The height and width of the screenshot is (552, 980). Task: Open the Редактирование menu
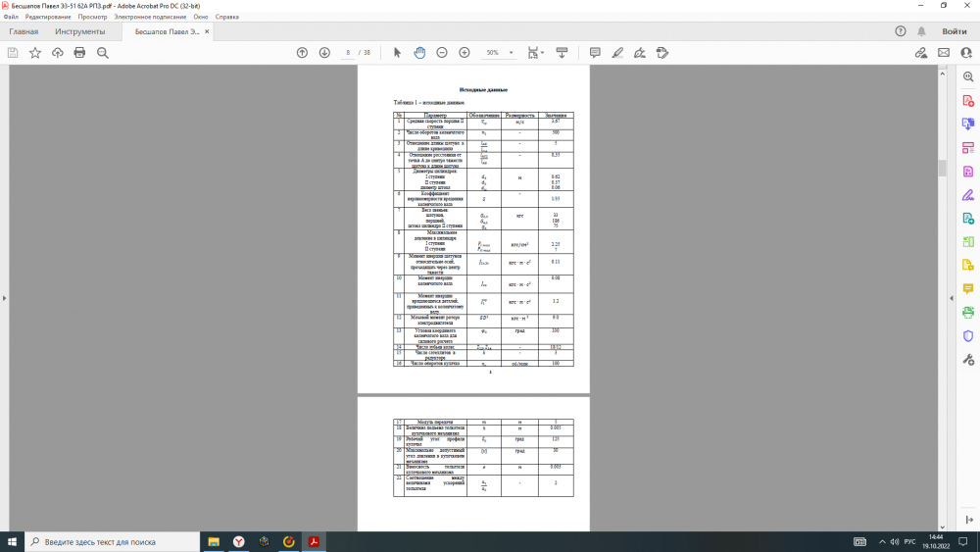click(x=48, y=17)
